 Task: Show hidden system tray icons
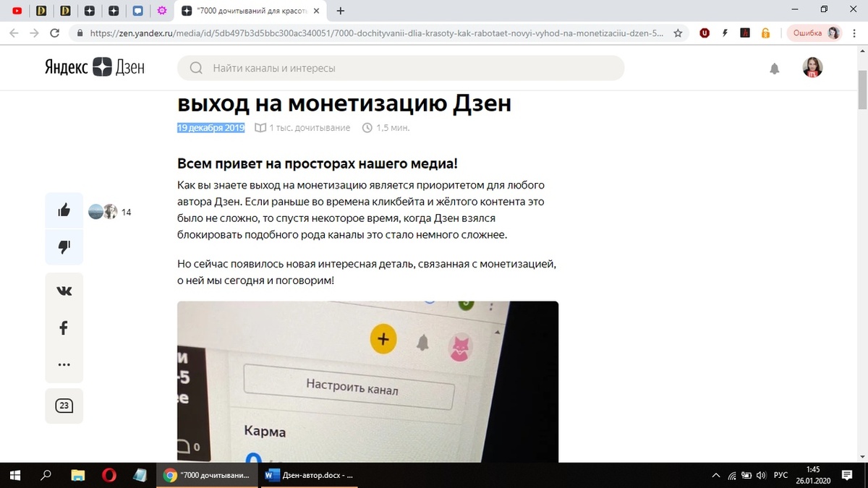[715, 475]
